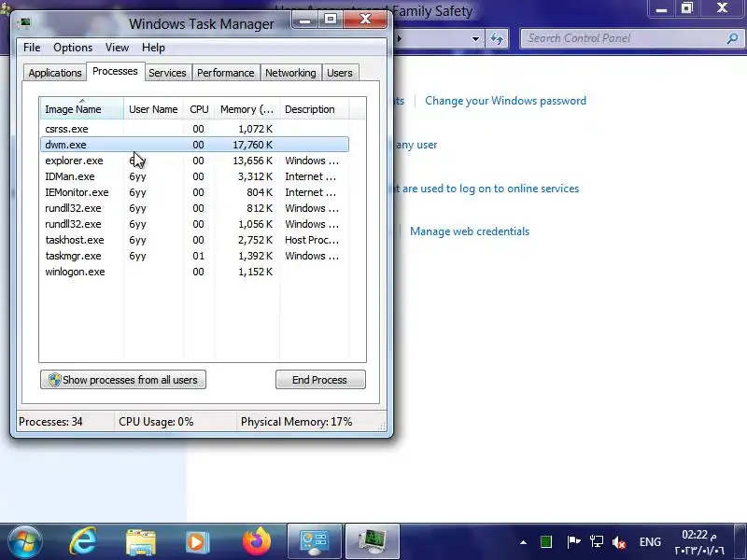Open Windows Explorer folder icon in taskbar
This screenshot has width=747, height=560.
(141, 542)
